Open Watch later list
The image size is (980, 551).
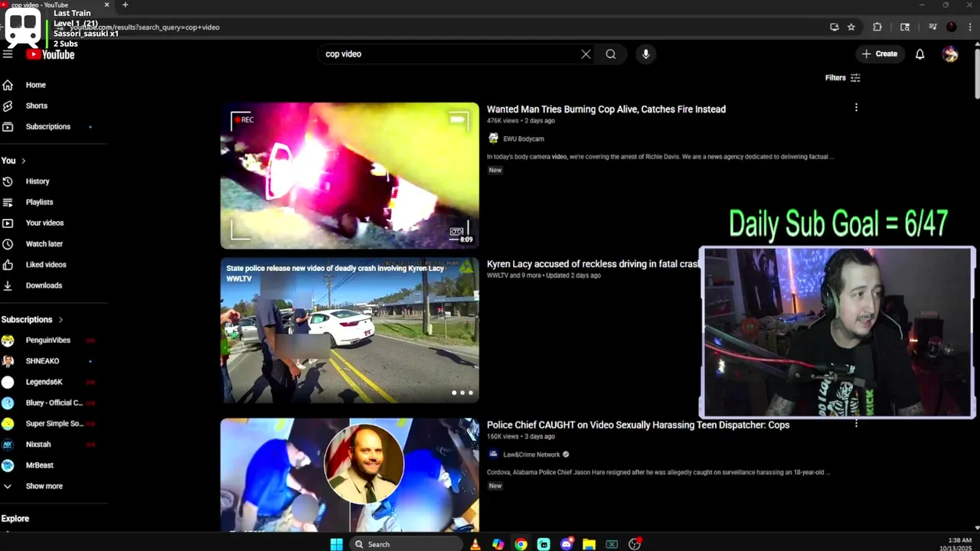click(x=46, y=243)
